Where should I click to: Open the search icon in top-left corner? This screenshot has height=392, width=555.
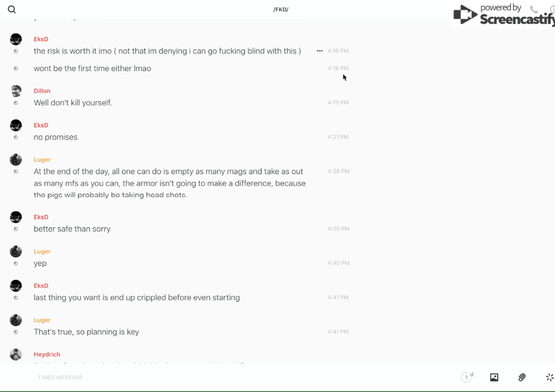pos(12,10)
